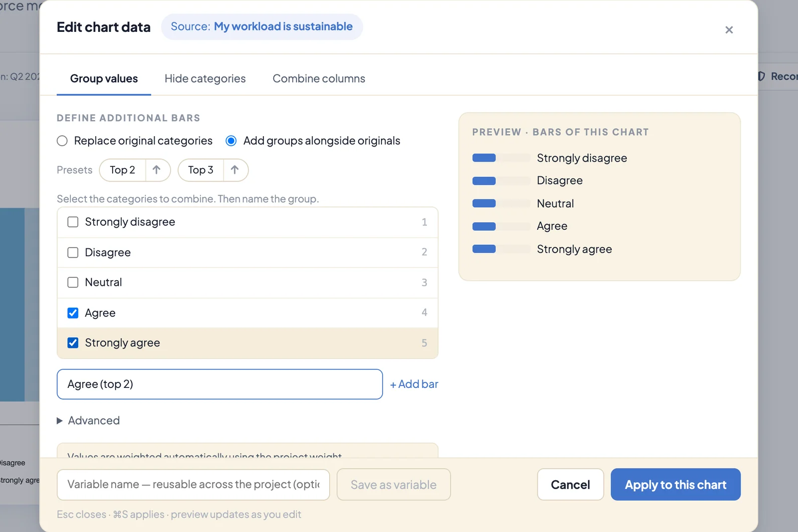Click the up arrow beside Top 3 preset
This screenshot has width=798, height=532.
pyautogui.click(x=235, y=170)
